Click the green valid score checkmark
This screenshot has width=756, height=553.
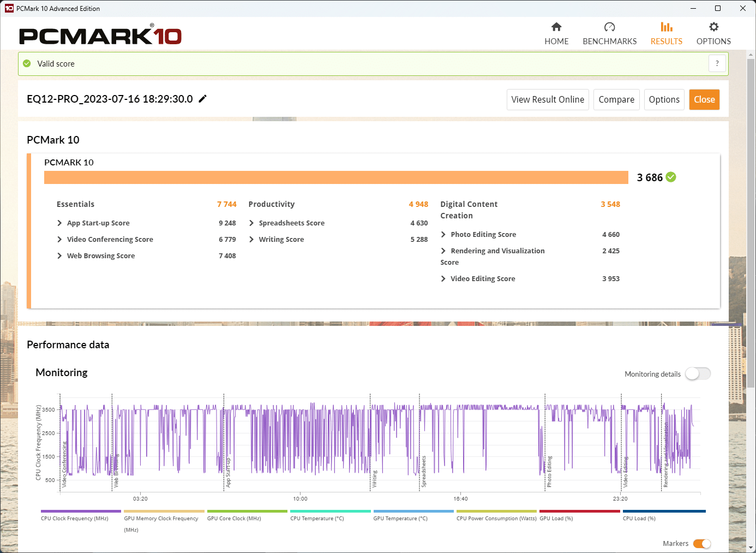coord(27,64)
